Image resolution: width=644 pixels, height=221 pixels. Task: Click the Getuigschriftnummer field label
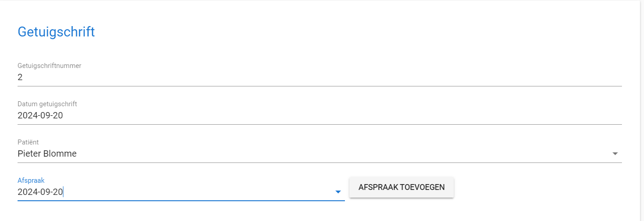pyautogui.click(x=49, y=66)
